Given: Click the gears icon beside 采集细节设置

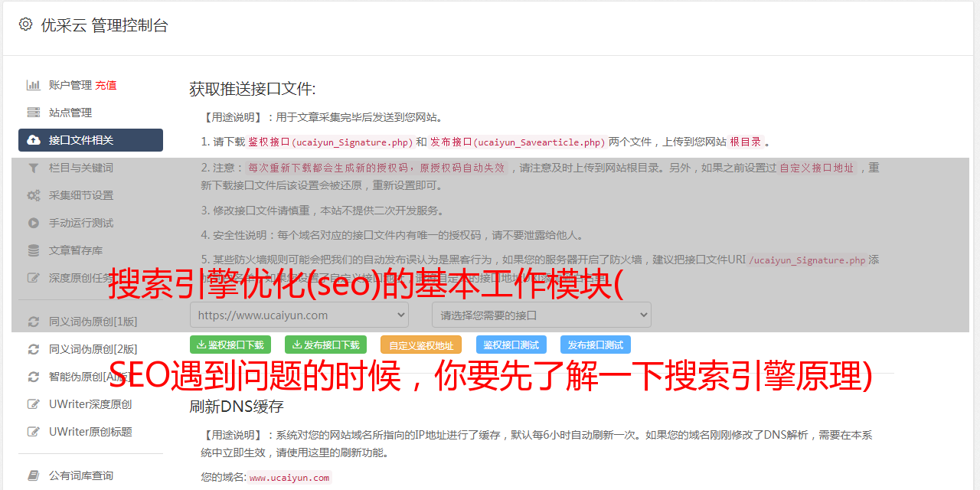Looking at the screenshot, I should click(x=34, y=195).
